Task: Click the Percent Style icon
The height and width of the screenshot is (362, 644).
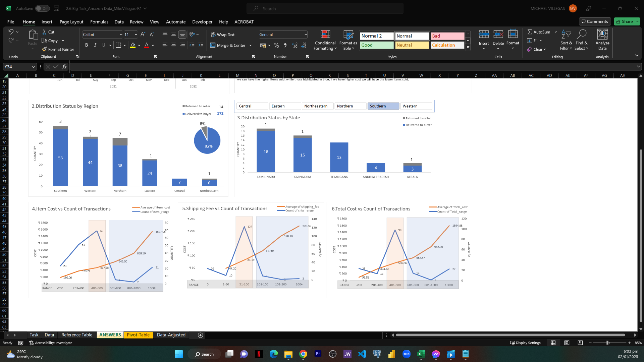Action: [x=276, y=45]
